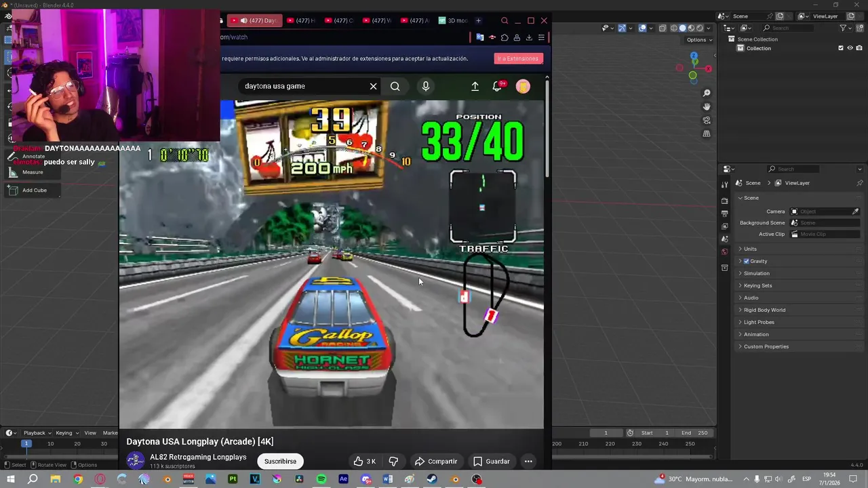Select wireframe viewport shading
The height and width of the screenshot is (488, 868).
[674, 28]
